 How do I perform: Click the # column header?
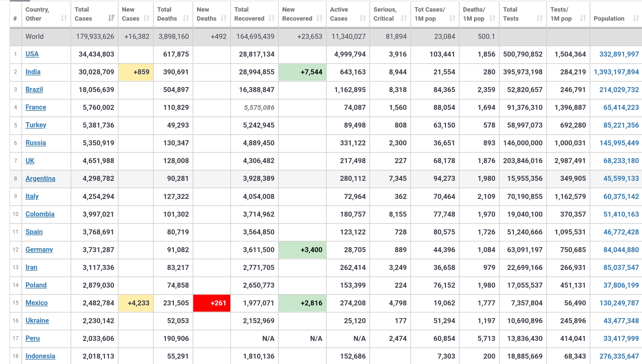15,14
